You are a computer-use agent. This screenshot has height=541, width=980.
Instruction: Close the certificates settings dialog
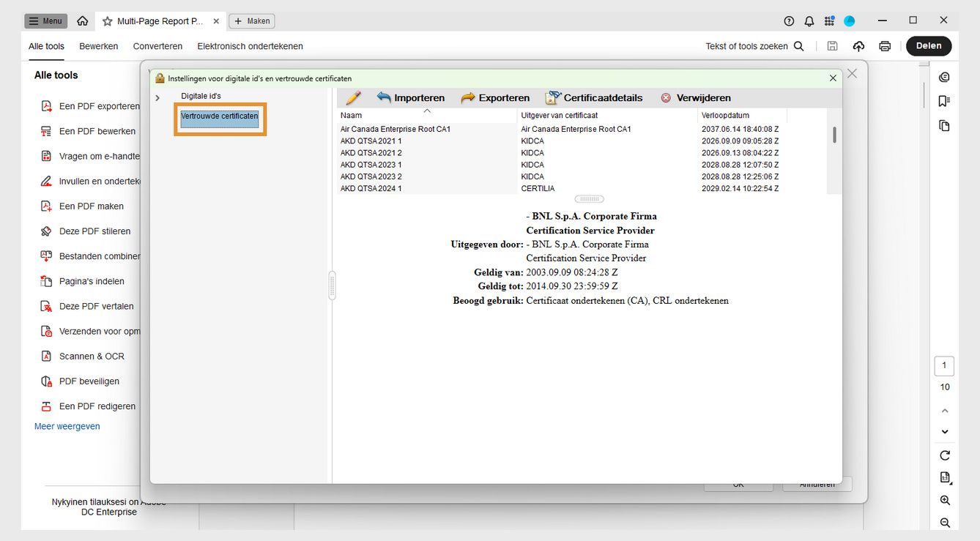click(x=833, y=78)
